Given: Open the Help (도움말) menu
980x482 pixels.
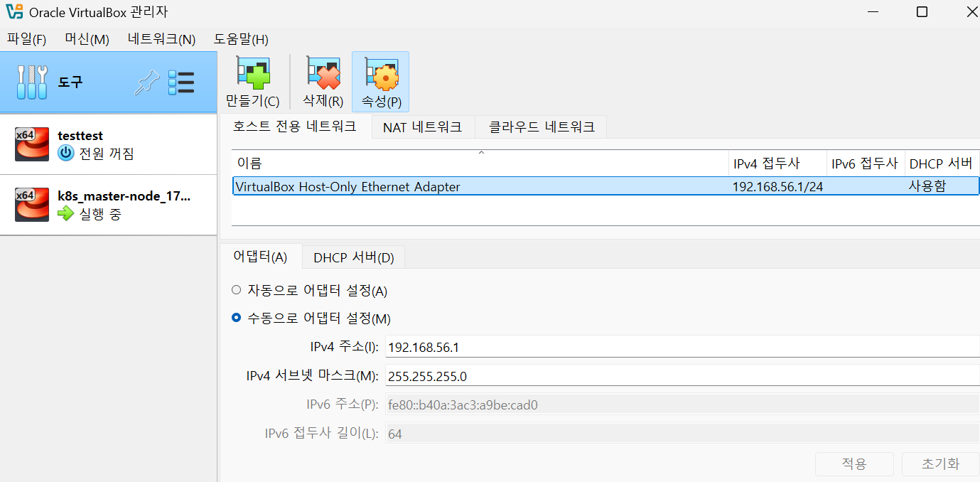Looking at the screenshot, I should point(241,39).
